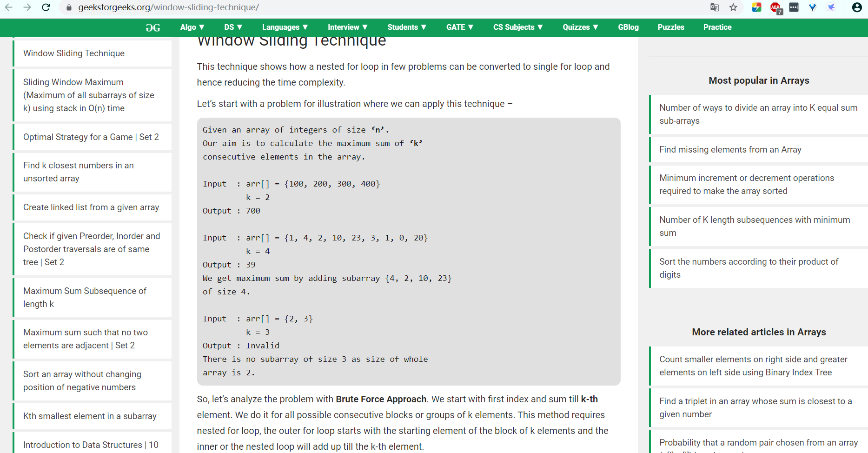This screenshot has height=453, width=868.
Task: Click the address bar URL field
Action: pyautogui.click(x=386, y=7)
